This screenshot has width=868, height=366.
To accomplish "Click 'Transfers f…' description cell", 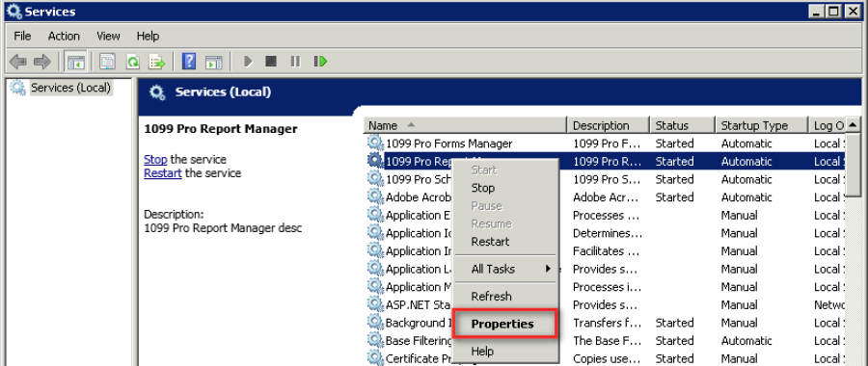I will click(x=607, y=323).
